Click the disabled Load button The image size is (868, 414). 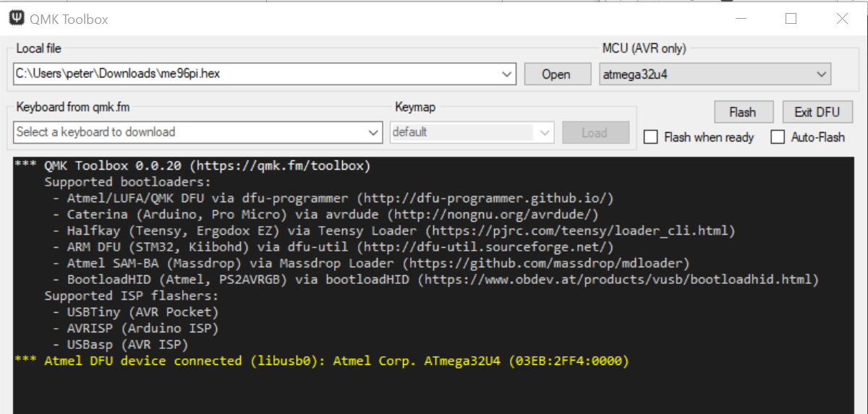pyautogui.click(x=594, y=133)
